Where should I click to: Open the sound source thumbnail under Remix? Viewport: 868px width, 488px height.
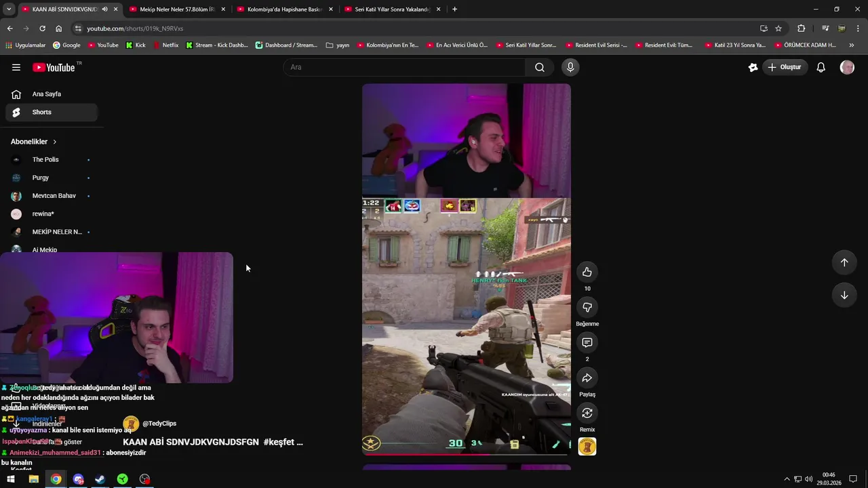click(587, 447)
